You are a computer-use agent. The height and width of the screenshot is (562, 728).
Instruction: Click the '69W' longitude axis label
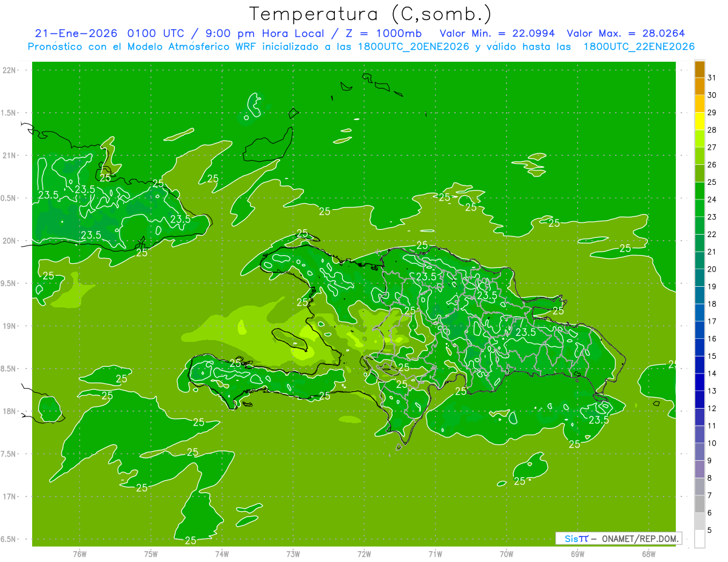pyautogui.click(x=578, y=554)
